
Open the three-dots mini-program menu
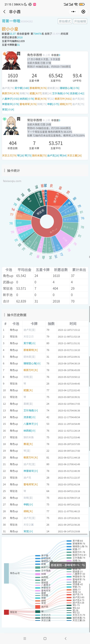(73, 12)
